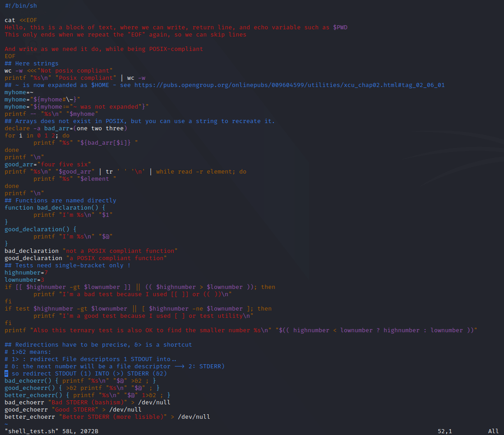Click the "## Here strings" comment
The image size is (504, 435).
[32, 64]
